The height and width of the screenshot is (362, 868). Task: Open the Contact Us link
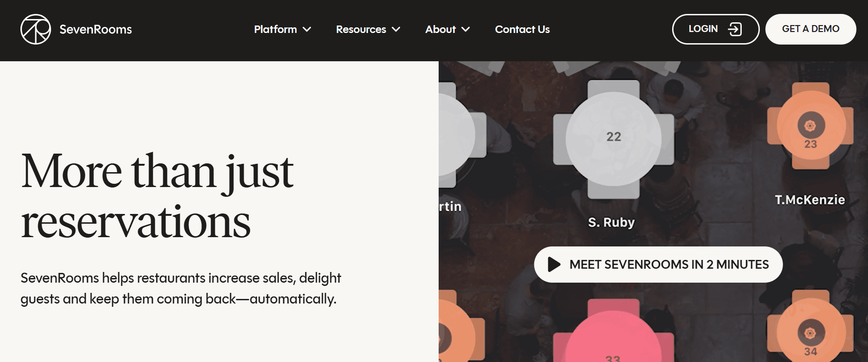coord(522,29)
